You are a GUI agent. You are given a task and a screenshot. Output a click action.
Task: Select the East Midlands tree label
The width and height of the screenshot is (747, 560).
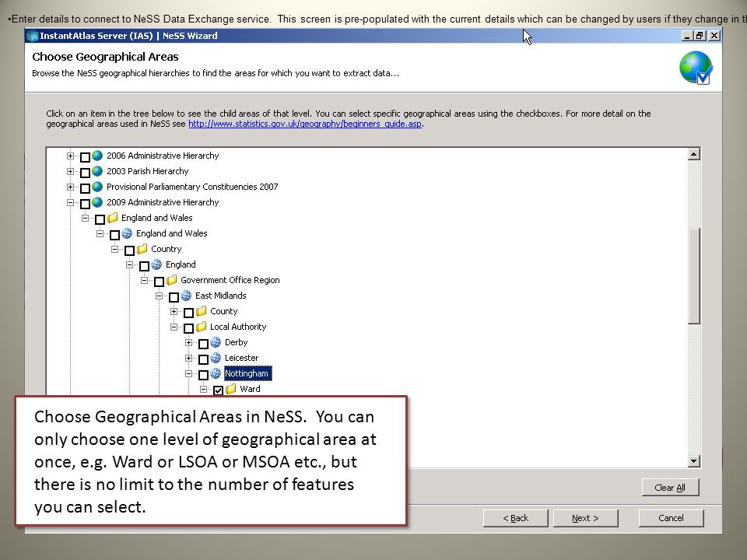click(x=220, y=296)
